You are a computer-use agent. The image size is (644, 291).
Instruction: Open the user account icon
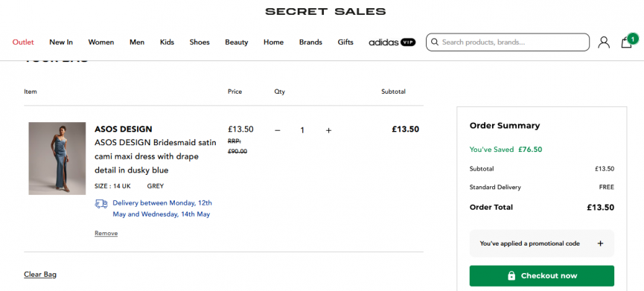[603, 42]
